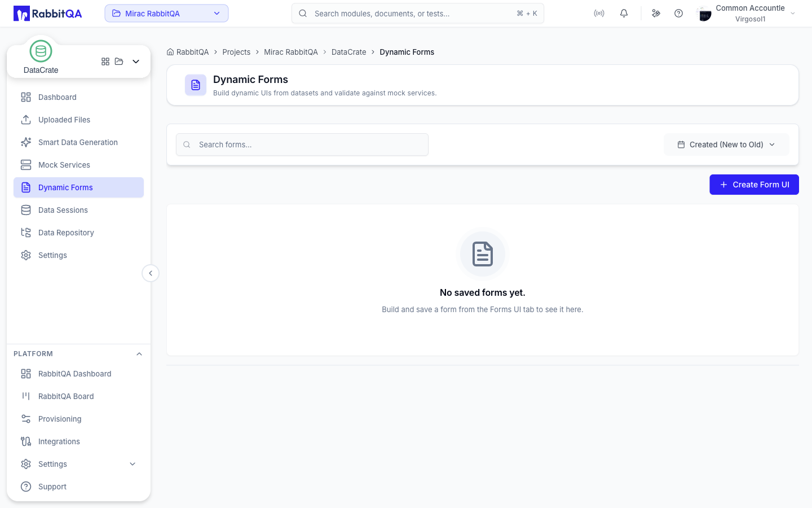Open Provisioning
Screen dimensions: 812x508
pos(78,419)
